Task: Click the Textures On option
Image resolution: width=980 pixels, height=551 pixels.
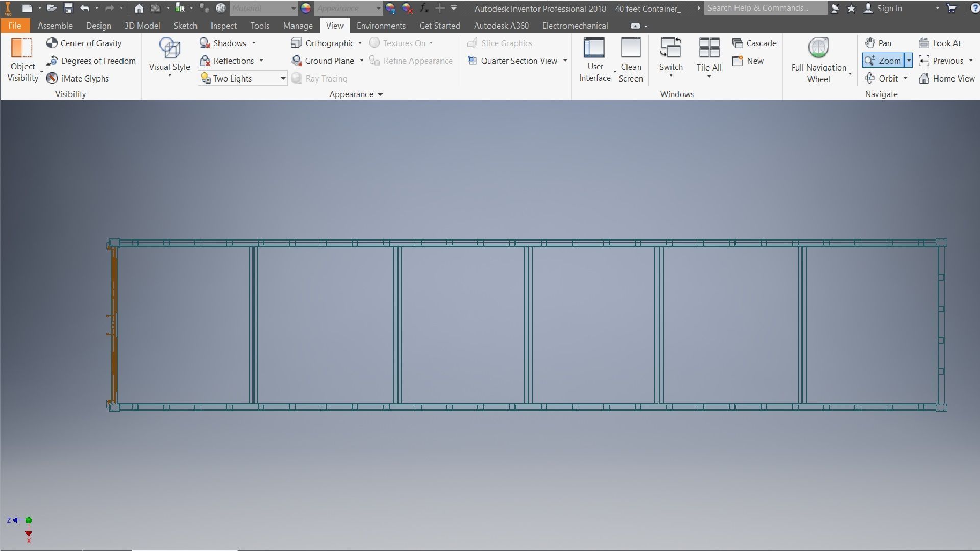Action: click(x=397, y=43)
